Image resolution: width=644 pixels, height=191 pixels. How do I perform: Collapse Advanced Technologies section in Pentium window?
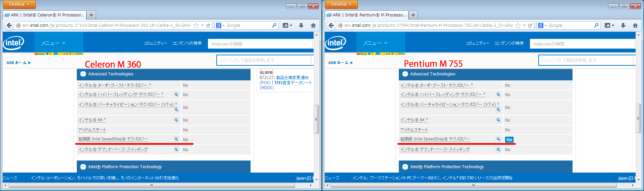click(x=405, y=74)
